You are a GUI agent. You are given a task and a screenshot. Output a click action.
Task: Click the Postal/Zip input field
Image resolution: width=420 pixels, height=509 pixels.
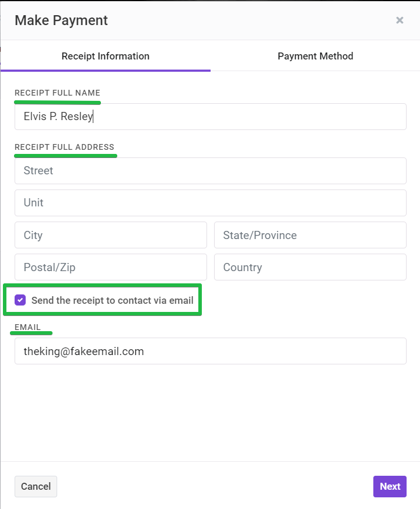(111, 267)
